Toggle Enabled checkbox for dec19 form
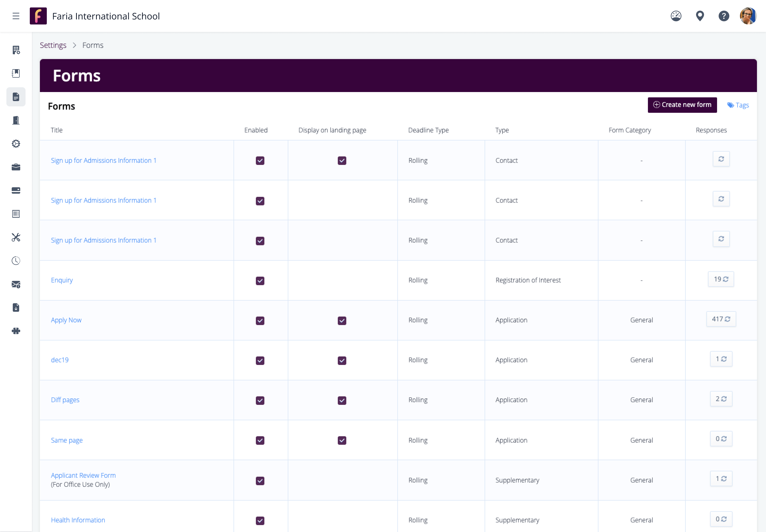The width and height of the screenshot is (766, 532). 260,361
